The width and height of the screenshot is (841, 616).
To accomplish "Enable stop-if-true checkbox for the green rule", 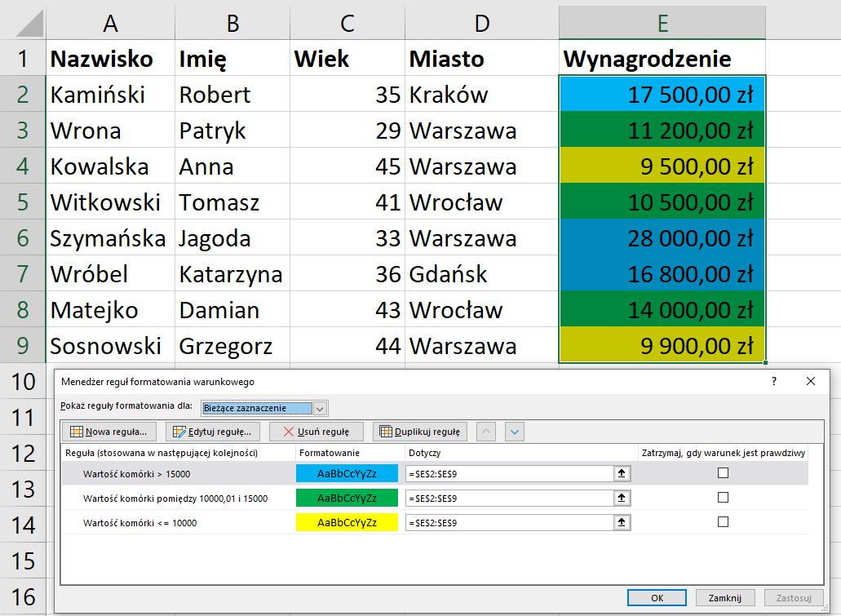I will [x=722, y=497].
